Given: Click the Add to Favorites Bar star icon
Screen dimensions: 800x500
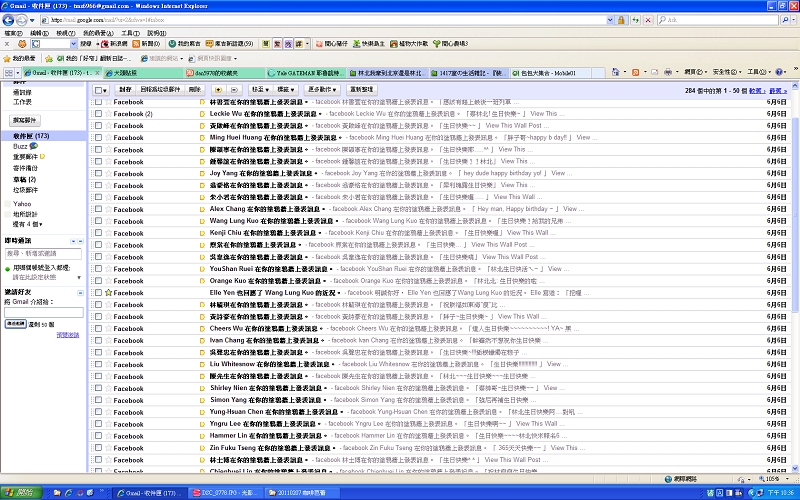Looking at the screenshot, I should 49,58.
